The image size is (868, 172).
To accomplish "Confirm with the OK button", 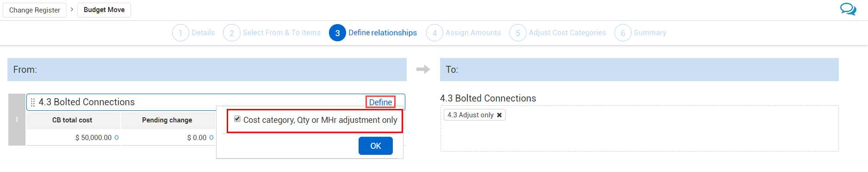I will click(376, 146).
